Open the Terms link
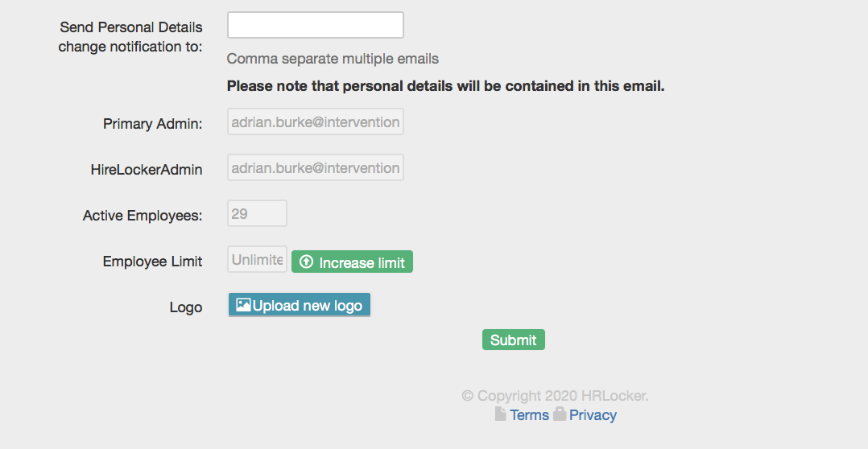Image resolution: width=868 pixels, height=449 pixels. click(x=529, y=415)
